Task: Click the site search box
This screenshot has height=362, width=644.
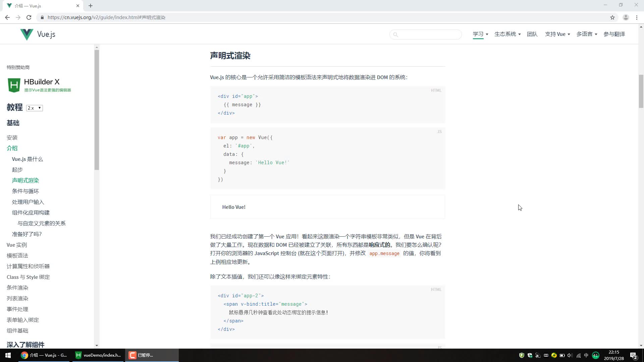Action: (x=426, y=34)
